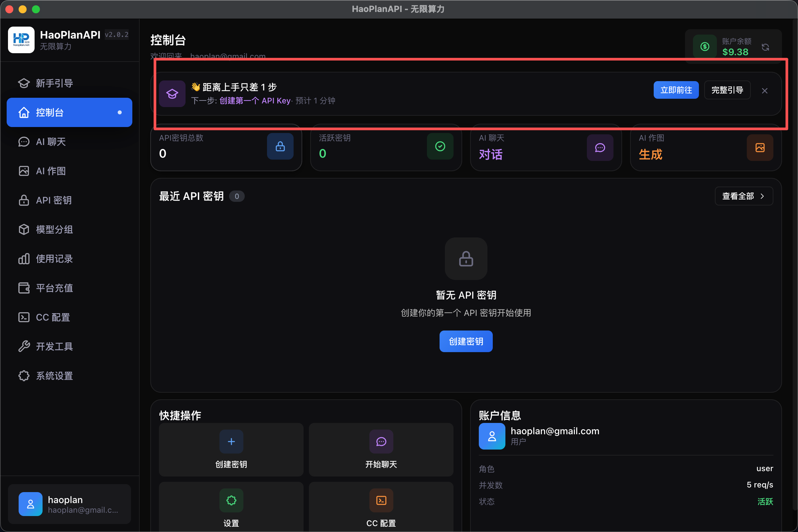Click the chat bubble icon in AI 聊天 card
The image size is (798, 532).
point(600,148)
